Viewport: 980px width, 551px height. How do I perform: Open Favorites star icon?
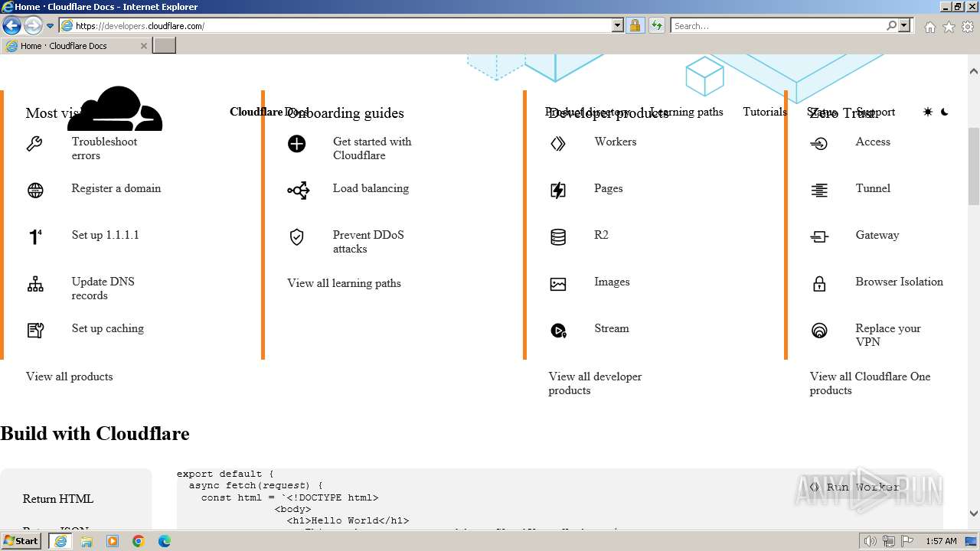(949, 26)
